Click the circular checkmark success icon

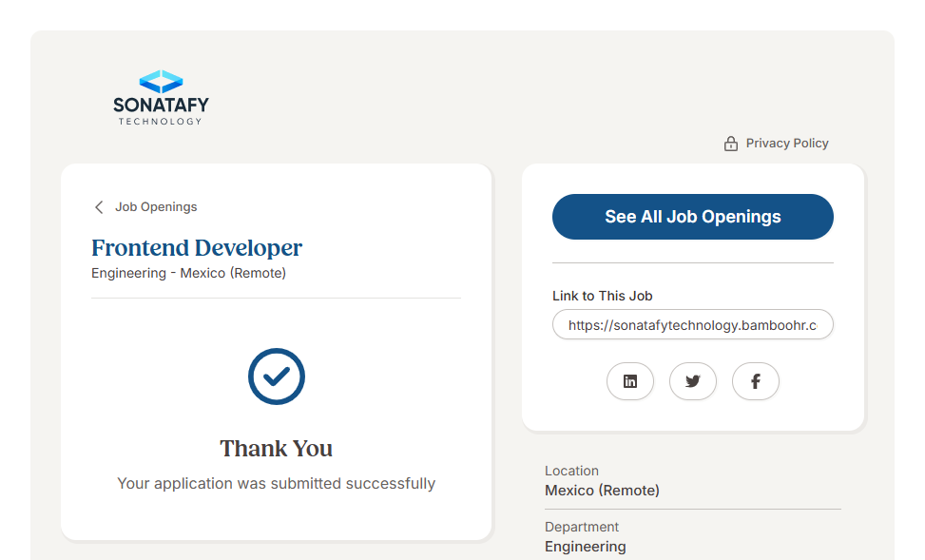[276, 377]
